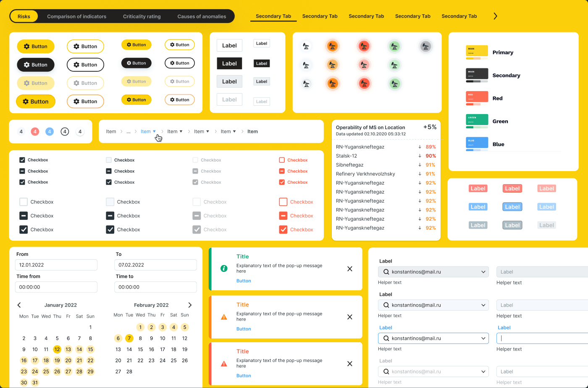Select the top-row green oil pump icon
Viewport: 588px width, 388px height.
[x=394, y=46]
